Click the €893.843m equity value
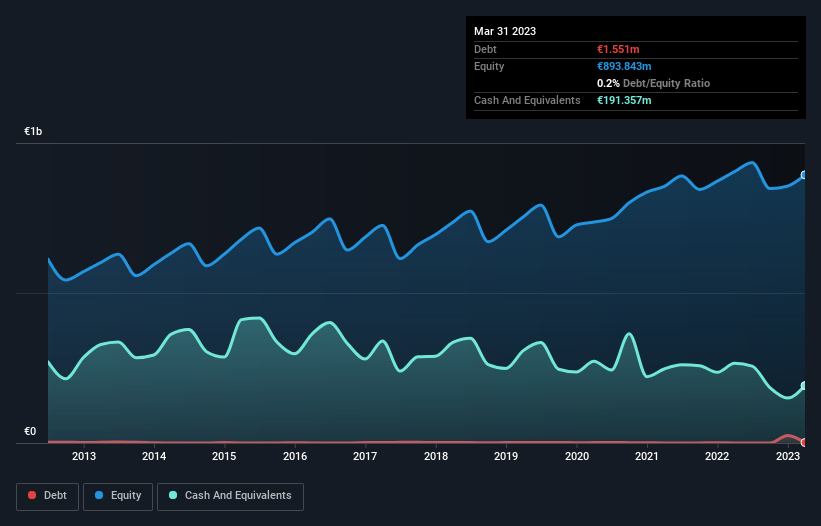Screen dimensions: 821x526 [624, 66]
